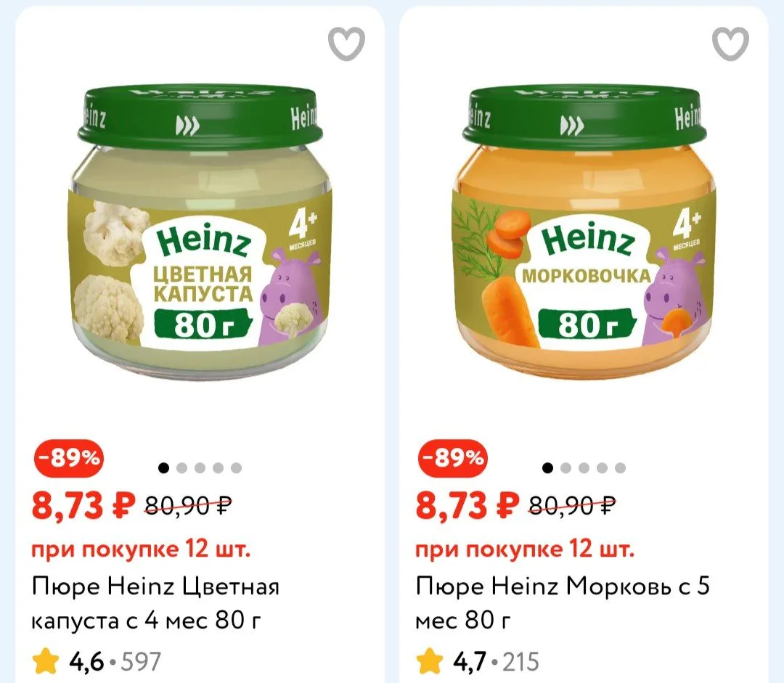Click 'при покупке 12 шт.' on carrot puree
Viewport: 784px width, 683px height.
pos(525,549)
